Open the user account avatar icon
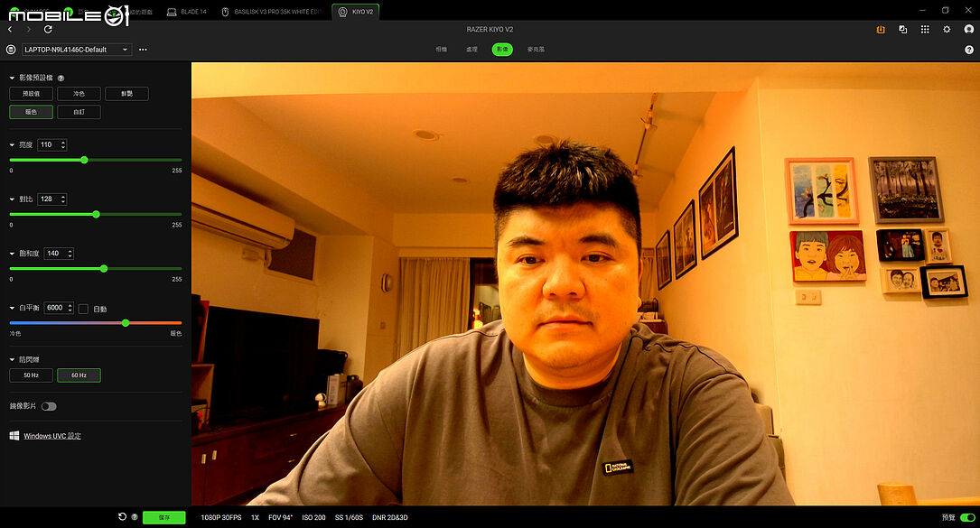 point(969,30)
